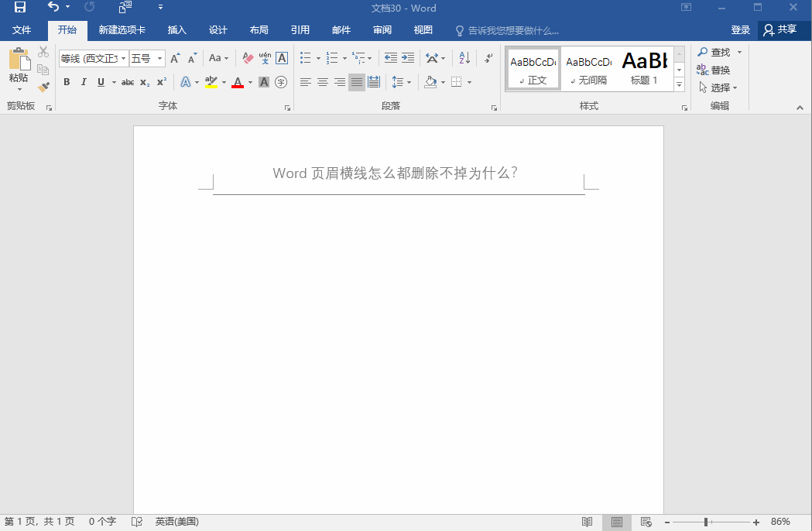Apply character shading
The height and width of the screenshot is (531, 812).
pos(264,82)
